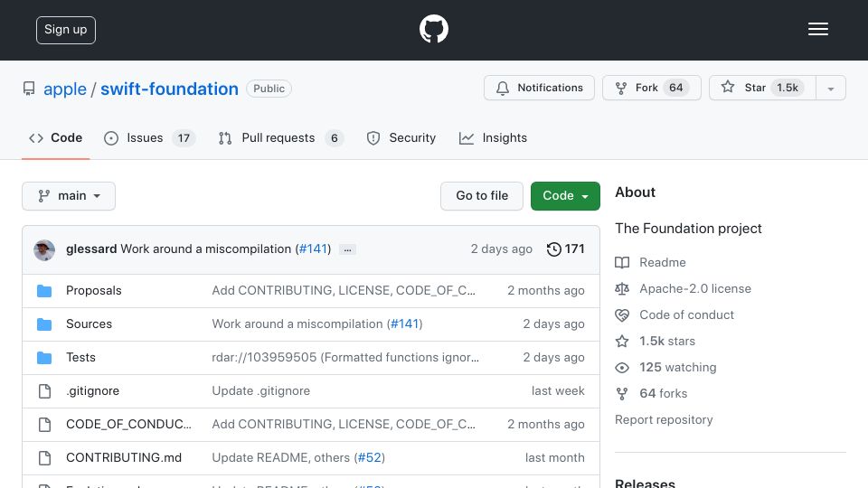868x488 pixels.
Task: Open #52 link in CONTRIBUTING.md row
Action: point(369,457)
